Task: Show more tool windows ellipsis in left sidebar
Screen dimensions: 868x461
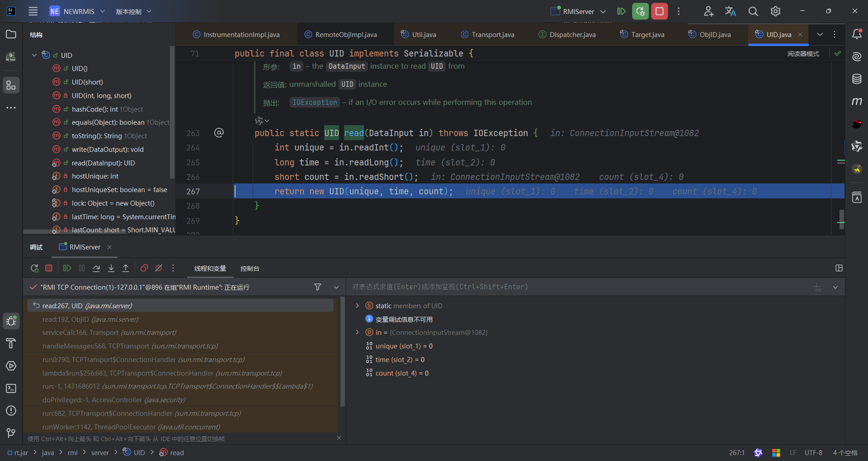Action: [x=11, y=108]
